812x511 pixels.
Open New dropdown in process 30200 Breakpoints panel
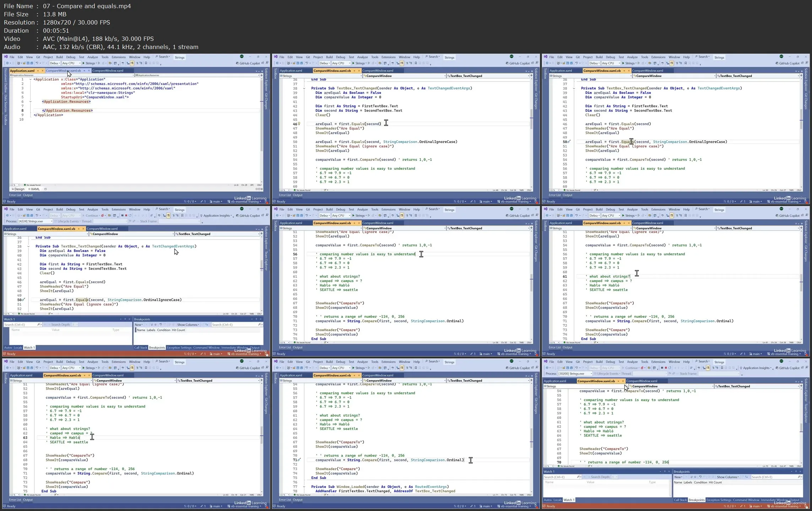[679, 477]
